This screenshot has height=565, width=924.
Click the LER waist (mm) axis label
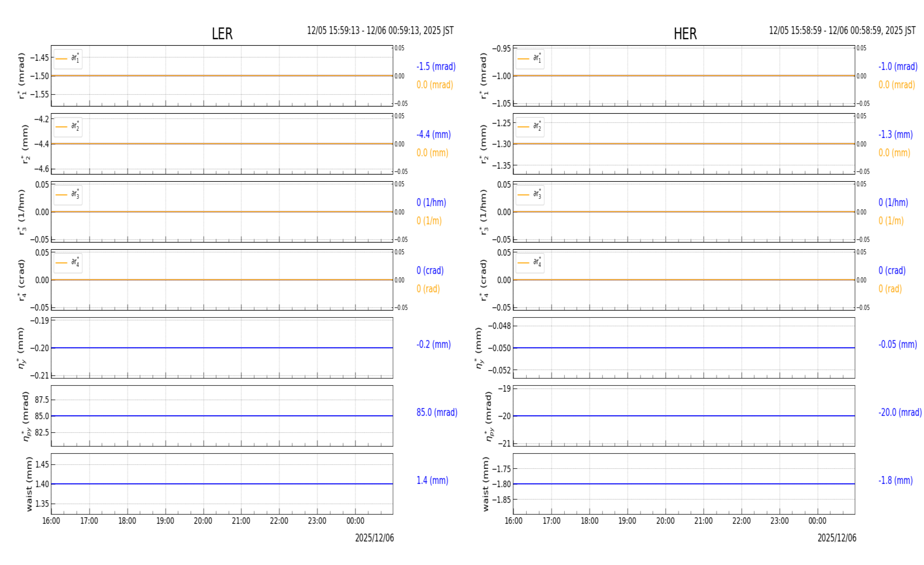coord(28,484)
